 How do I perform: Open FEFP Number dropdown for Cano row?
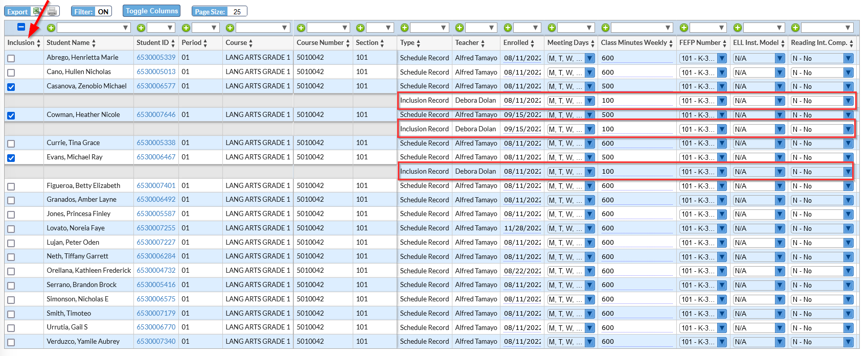pyautogui.click(x=722, y=73)
